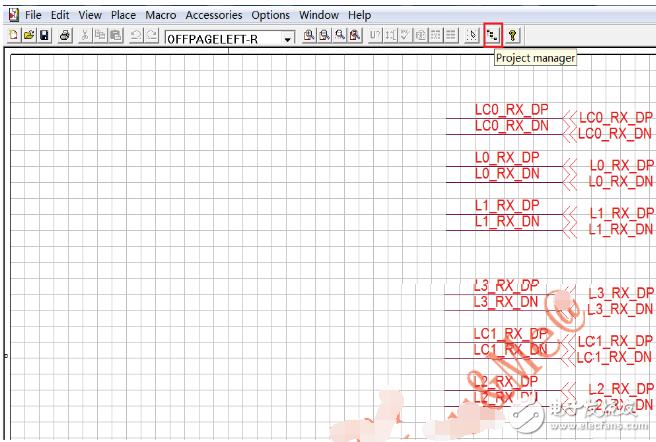Select the LC1_RX_DP net alias on wire
This screenshot has width=656, height=442.
(x=510, y=334)
